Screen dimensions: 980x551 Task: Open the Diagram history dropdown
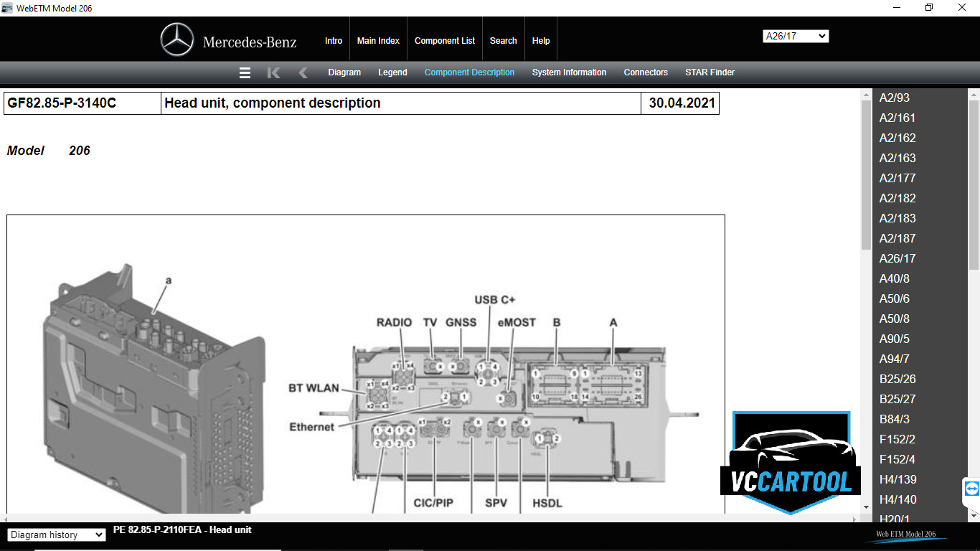pyautogui.click(x=56, y=534)
